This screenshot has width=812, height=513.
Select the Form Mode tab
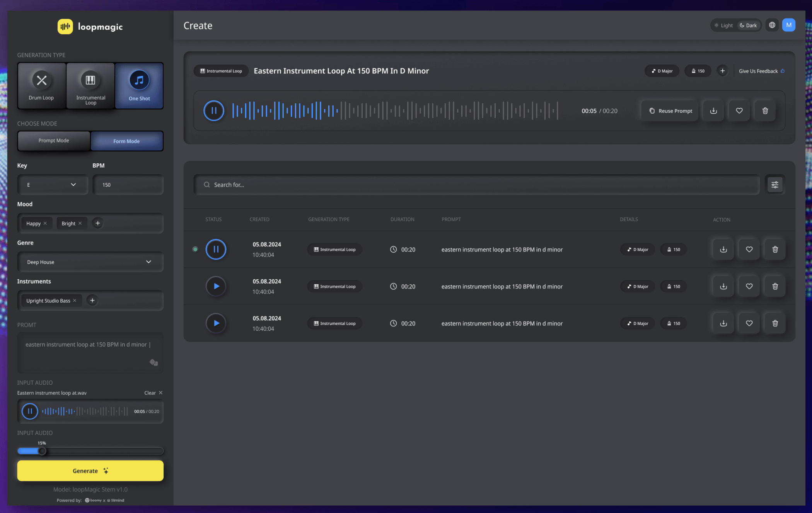click(x=126, y=141)
